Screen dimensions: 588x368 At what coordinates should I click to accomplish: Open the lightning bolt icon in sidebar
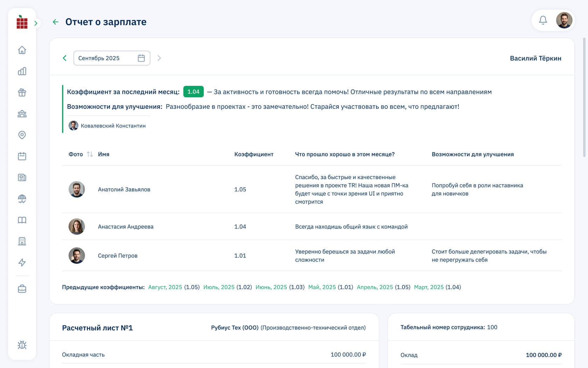pos(22,263)
